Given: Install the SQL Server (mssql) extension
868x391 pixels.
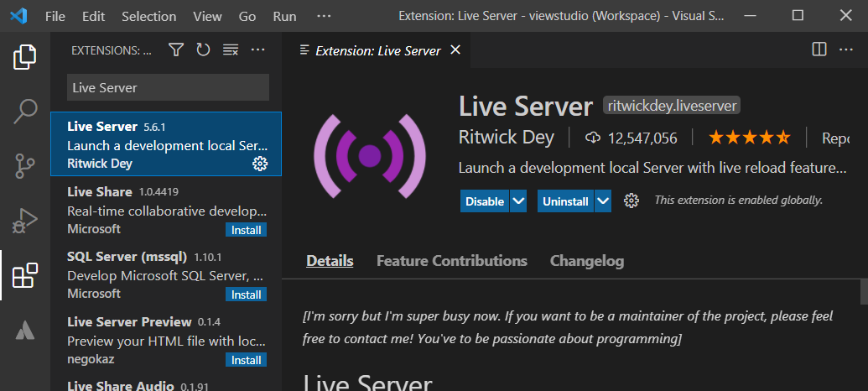Looking at the screenshot, I should 247,295.
